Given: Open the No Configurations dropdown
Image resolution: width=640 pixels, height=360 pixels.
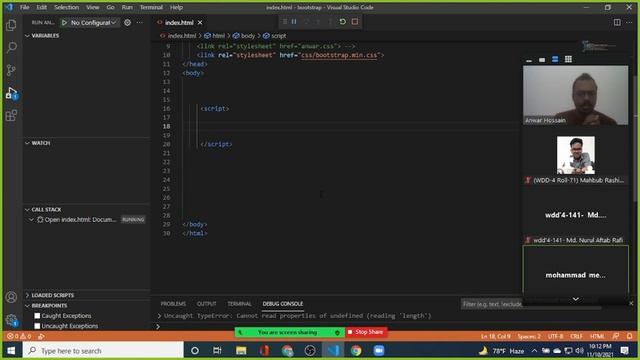Looking at the screenshot, I should point(93,23).
